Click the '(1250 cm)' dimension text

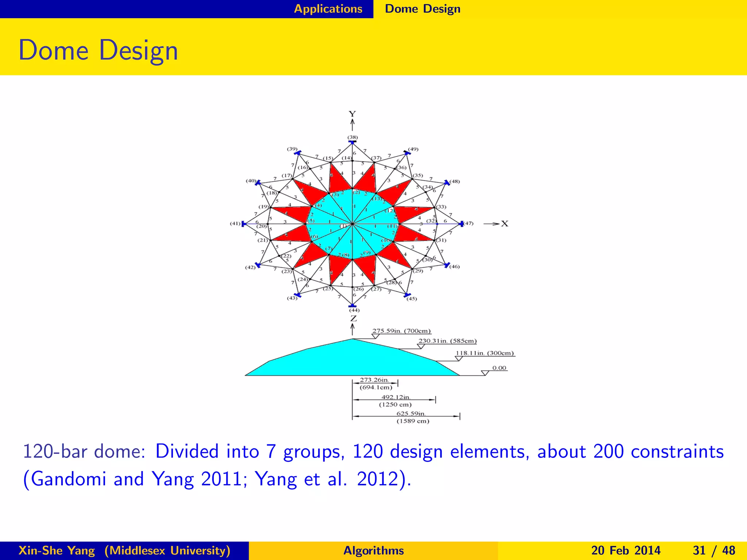pos(395,404)
